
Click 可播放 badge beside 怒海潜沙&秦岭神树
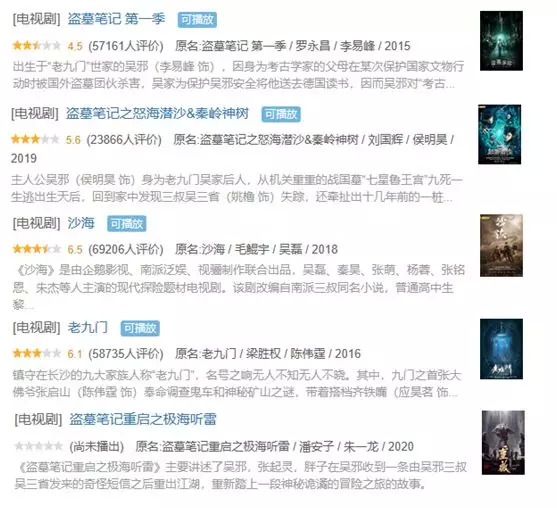coord(281,114)
